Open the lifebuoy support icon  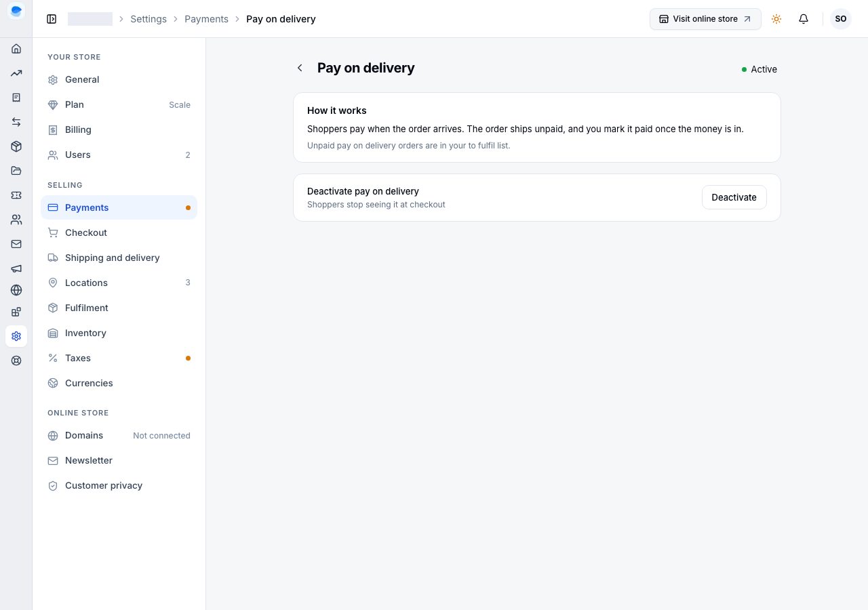(16, 361)
